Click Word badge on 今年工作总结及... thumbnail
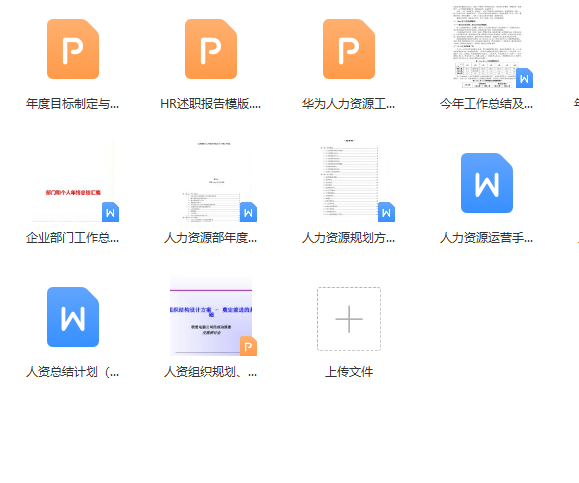Screen dimensions: 579x483 tap(524, 78)
